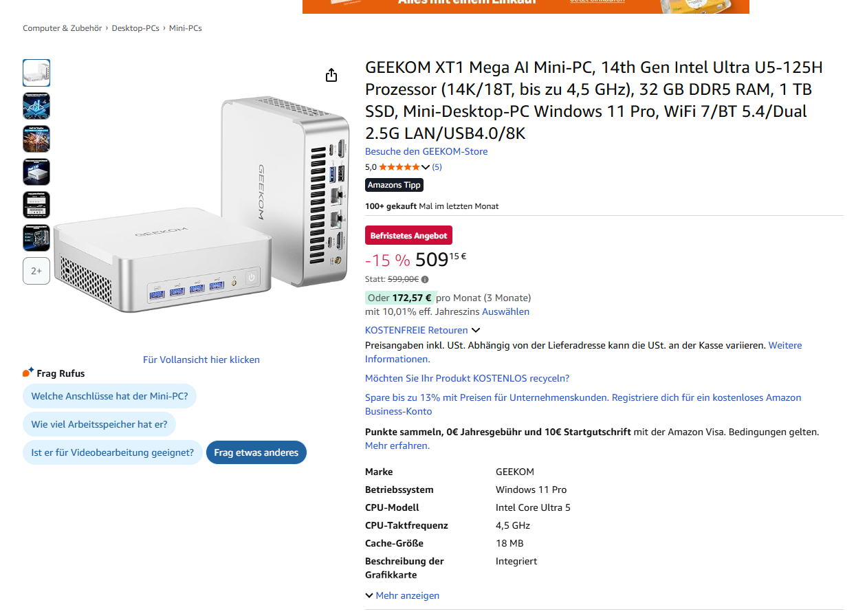
Task: Expand the KOSTENFREIE Retouren chevron
Action: 475,331
